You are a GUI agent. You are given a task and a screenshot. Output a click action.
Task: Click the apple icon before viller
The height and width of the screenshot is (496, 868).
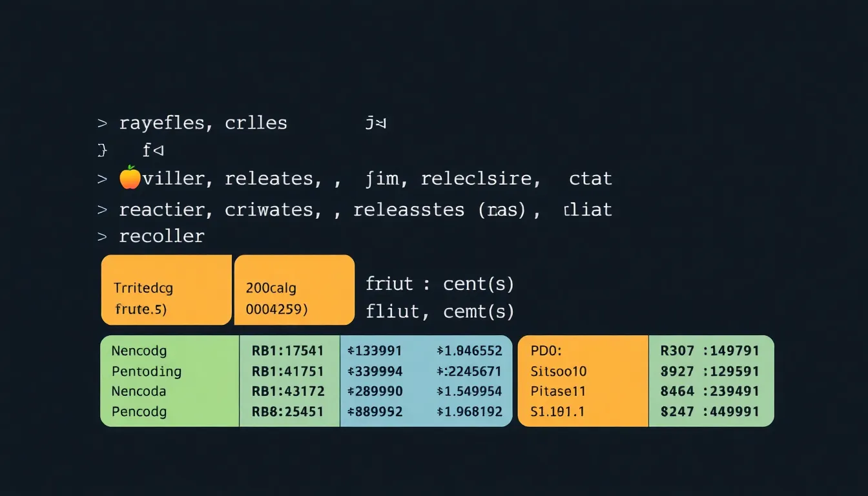pyautogui.click(x=130, y=178)
